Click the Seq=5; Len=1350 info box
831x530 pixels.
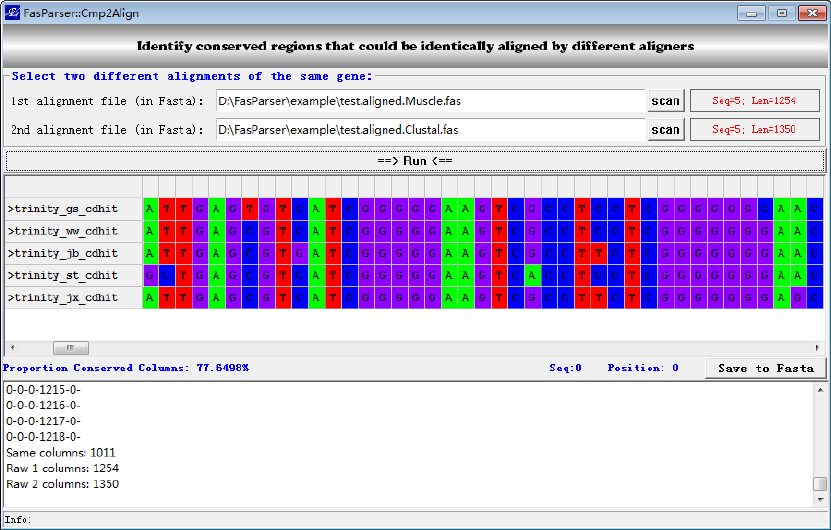pyautogui.click(x=755, y=129)
